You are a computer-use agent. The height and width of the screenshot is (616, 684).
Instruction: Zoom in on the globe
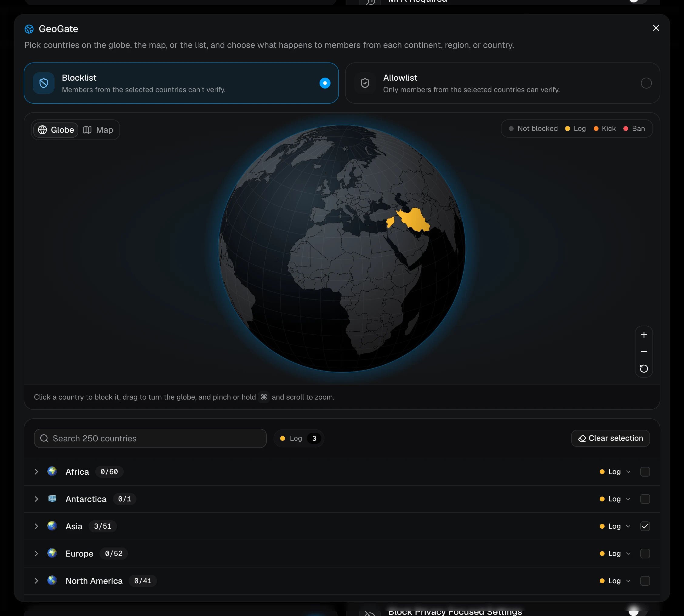tap(644, 335)
